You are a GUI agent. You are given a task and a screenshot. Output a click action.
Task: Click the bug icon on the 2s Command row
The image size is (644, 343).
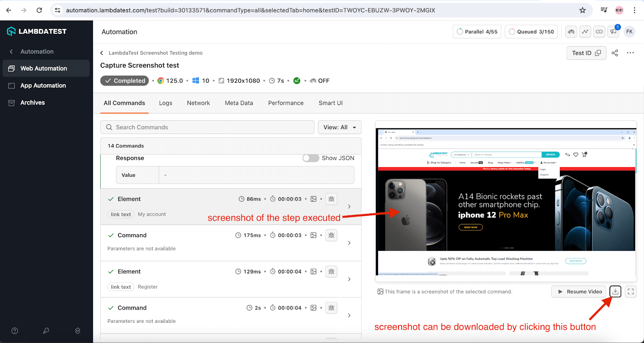(x=331, y=308)
